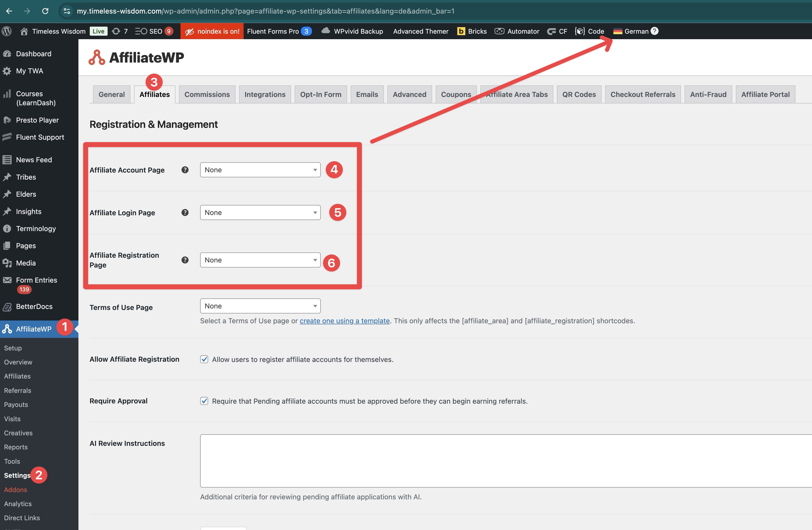
Task: Toggle Require Approval checkbox
Action: tap(204, 401)
